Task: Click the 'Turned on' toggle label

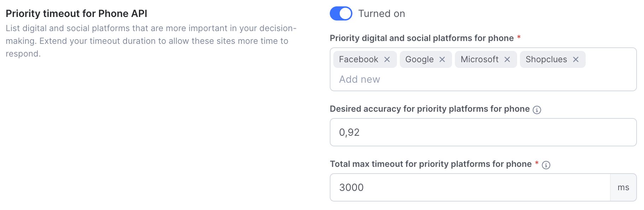Action: [x=382, y=13]
